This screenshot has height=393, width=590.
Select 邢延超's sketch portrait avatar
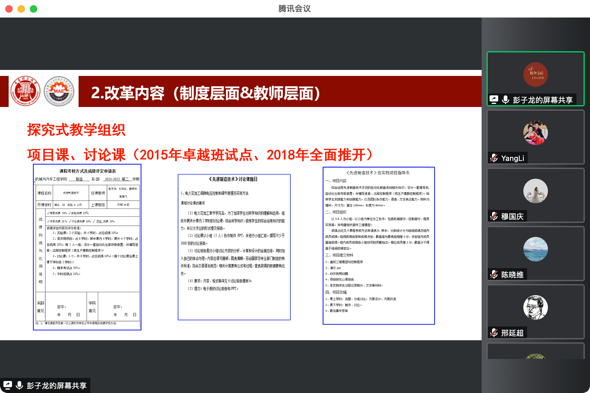(535, 308)
